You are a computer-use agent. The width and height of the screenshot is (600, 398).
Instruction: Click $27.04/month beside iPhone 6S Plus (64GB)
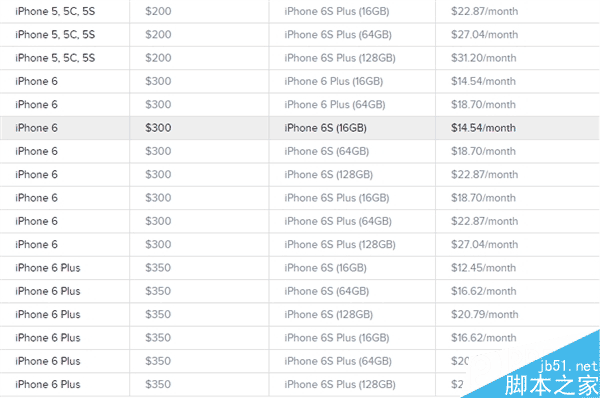point(484,34)
